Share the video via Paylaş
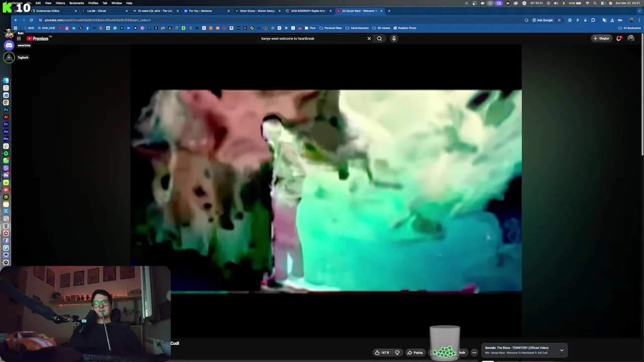The width and height of the screenshot is (644, 362). click(415, 352)
